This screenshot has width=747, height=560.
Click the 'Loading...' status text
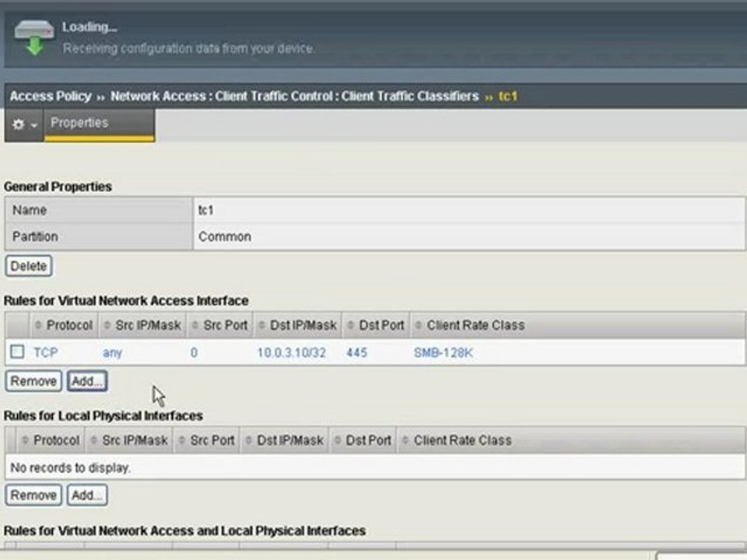[89, 27]
